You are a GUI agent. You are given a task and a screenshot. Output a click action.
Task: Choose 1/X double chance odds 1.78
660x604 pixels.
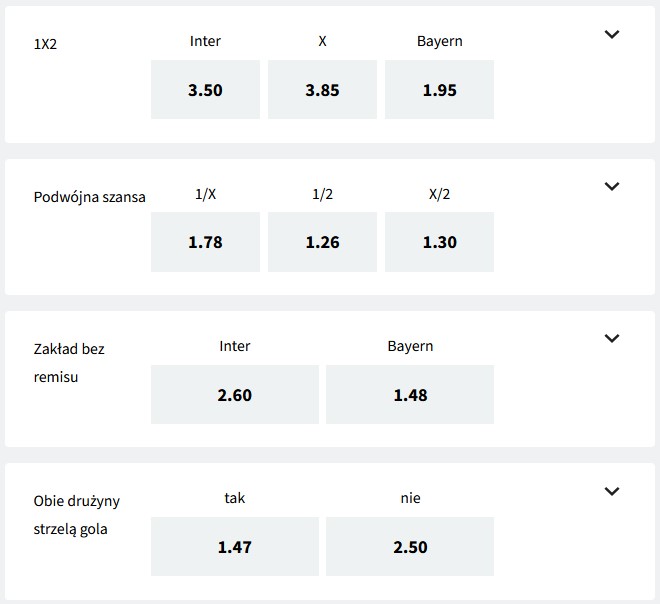click(205, 242)
